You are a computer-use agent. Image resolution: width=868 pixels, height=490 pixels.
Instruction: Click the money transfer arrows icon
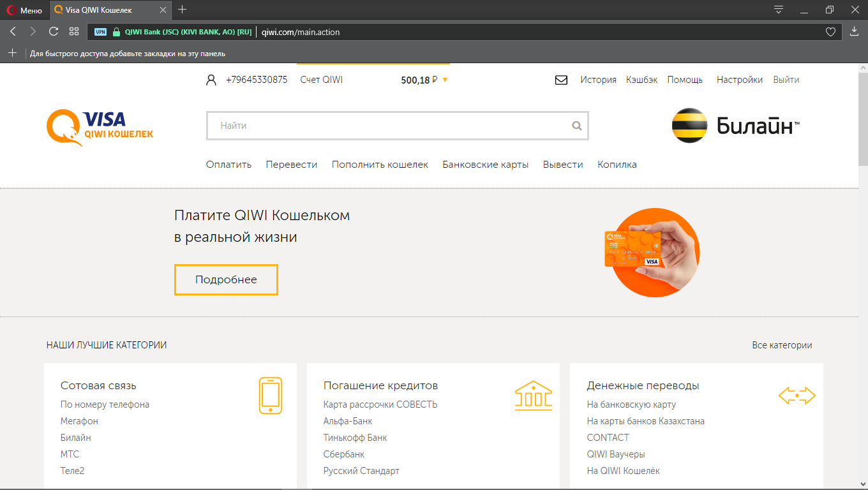(797, 396)
